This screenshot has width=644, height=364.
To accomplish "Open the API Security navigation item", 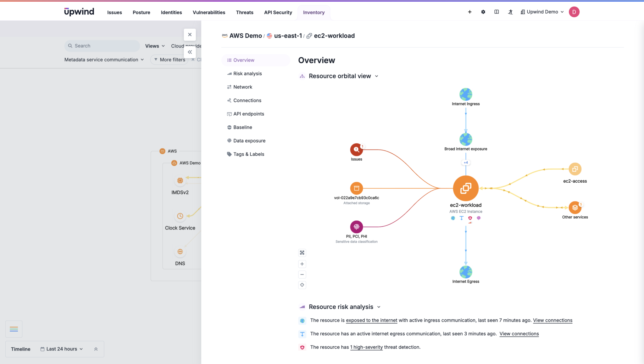I will pyautogui.click(x=278, y=12).
